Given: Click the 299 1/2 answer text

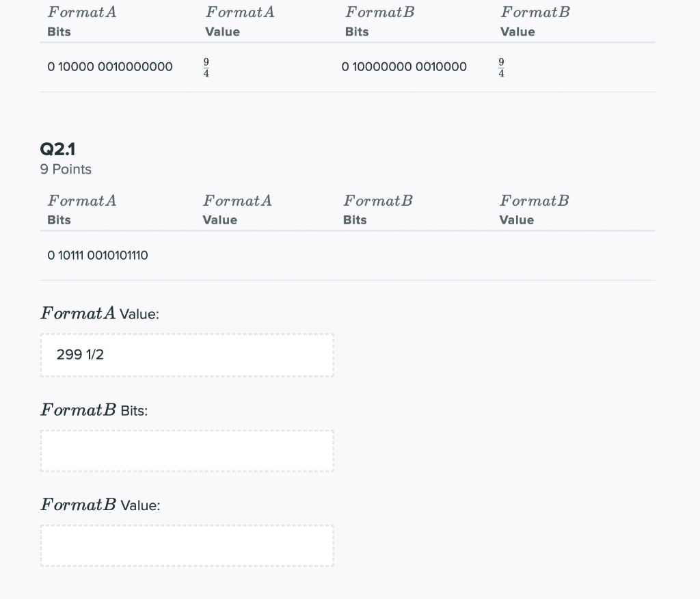Looking at the screenshot, I should coord(81,355).
